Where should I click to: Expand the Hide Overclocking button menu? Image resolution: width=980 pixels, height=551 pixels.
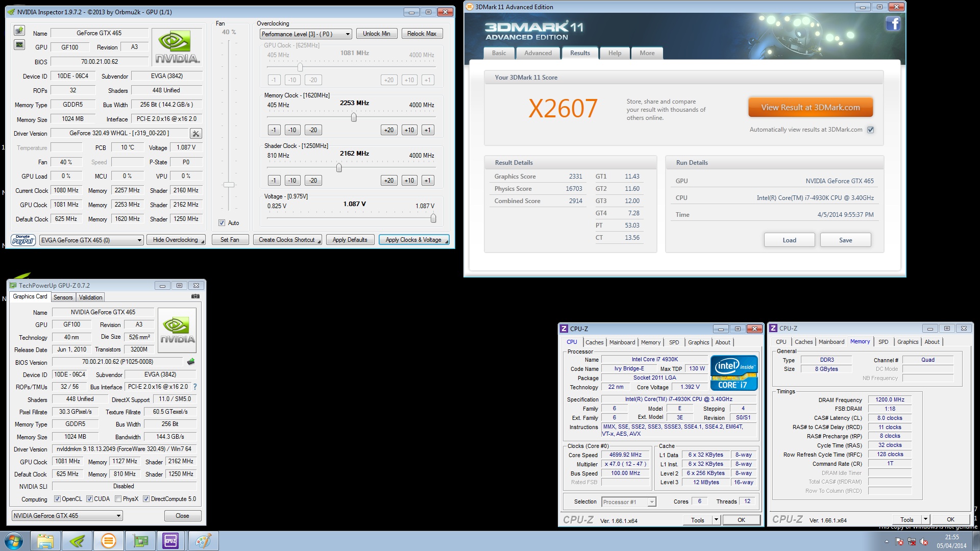pos(203,241)
